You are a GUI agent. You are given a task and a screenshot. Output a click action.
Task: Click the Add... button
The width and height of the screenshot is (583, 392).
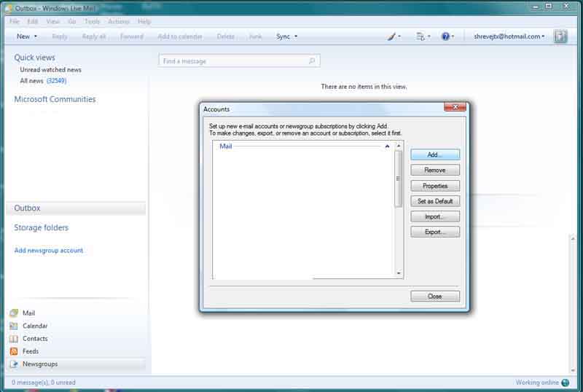[435, 154]
